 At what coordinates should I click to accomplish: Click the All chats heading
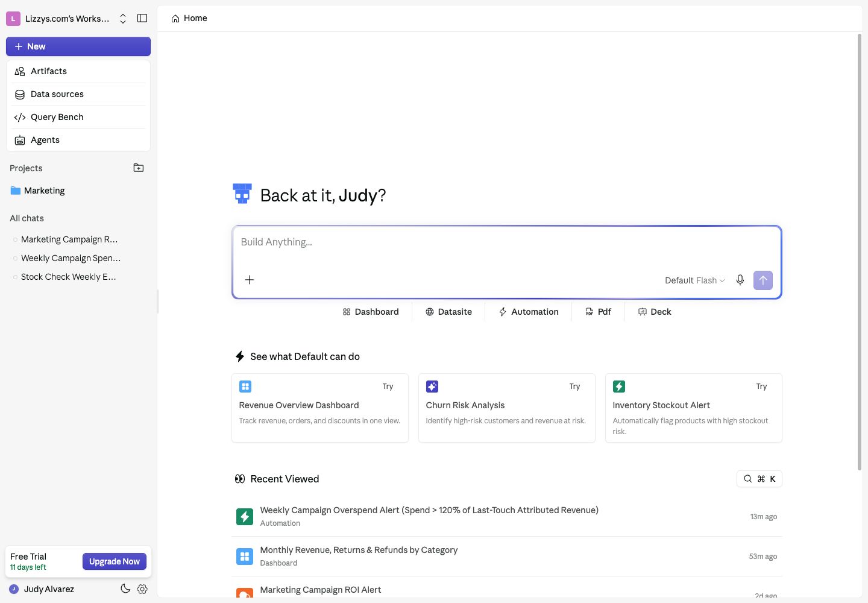27,218
